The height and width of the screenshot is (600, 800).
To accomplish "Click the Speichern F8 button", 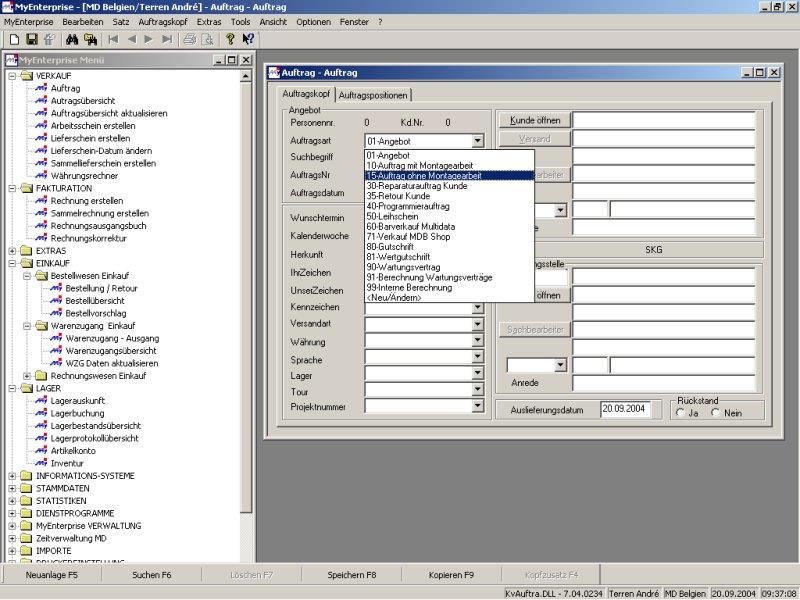I will 351,575.
